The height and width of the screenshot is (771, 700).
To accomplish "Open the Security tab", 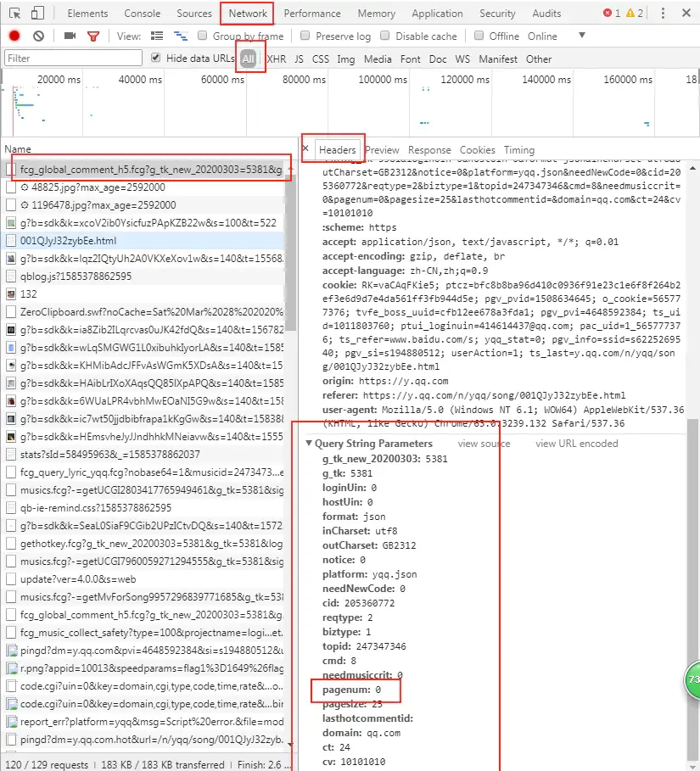I will click(497, 14).
